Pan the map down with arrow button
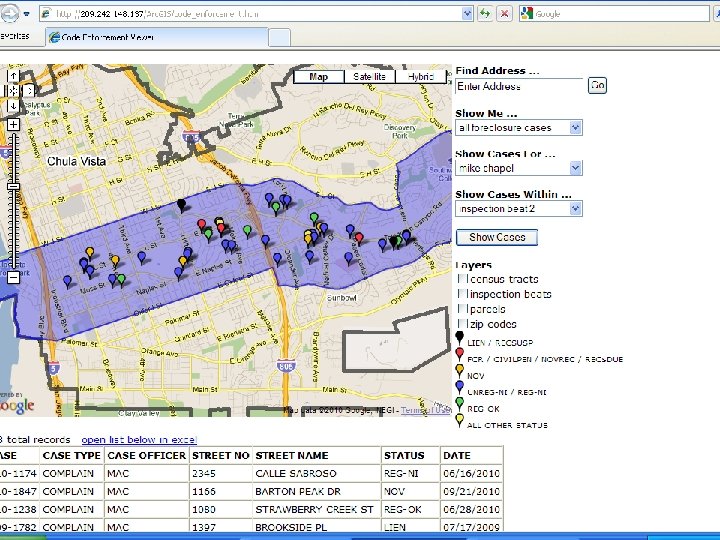This screenshot has width=720, height=540. tap(13, 105)
